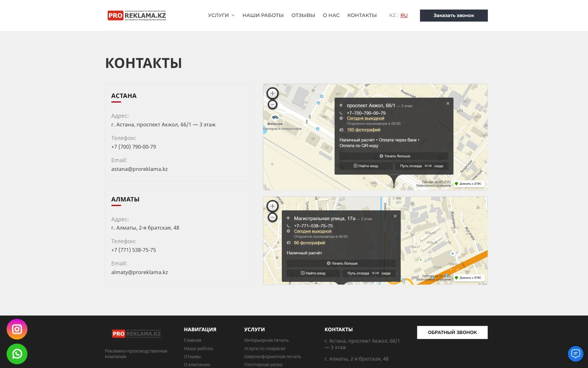588x368 pixels.
Task: Click footer address г. Алматы, 2-я братская, 48
Action: pos(357,359)
